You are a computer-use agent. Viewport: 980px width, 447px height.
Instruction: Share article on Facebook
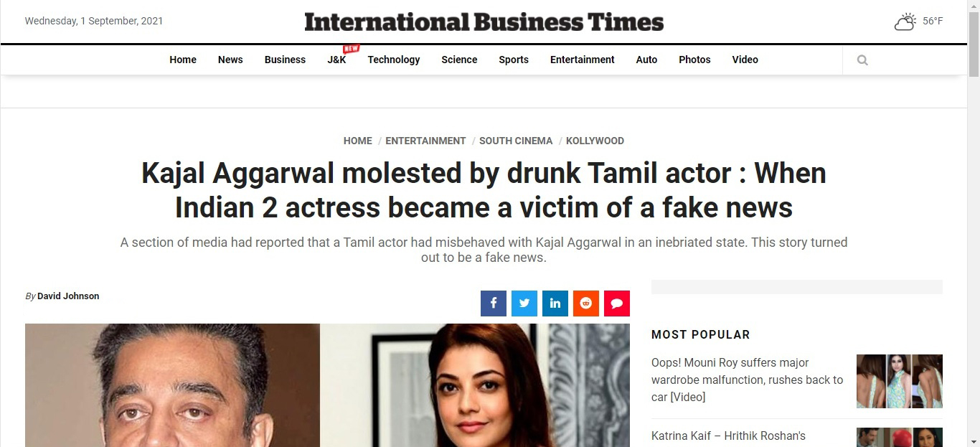pos(494,304)
